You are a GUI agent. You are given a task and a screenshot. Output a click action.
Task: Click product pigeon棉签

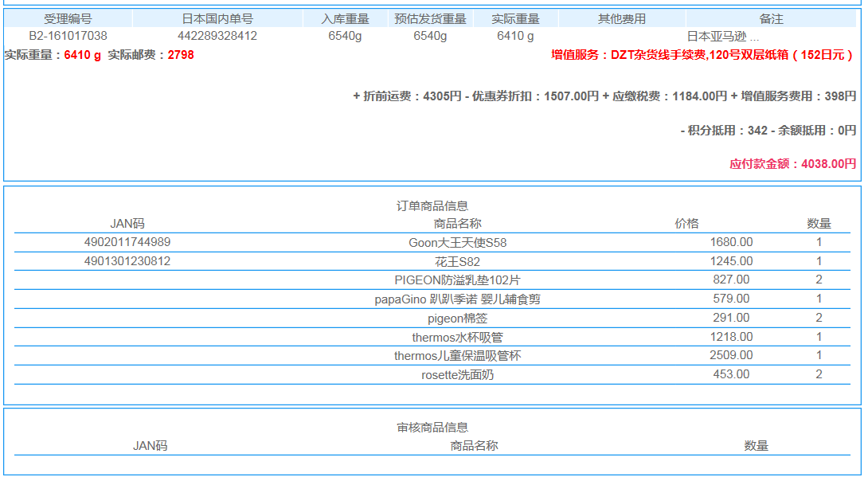(457, 319)
